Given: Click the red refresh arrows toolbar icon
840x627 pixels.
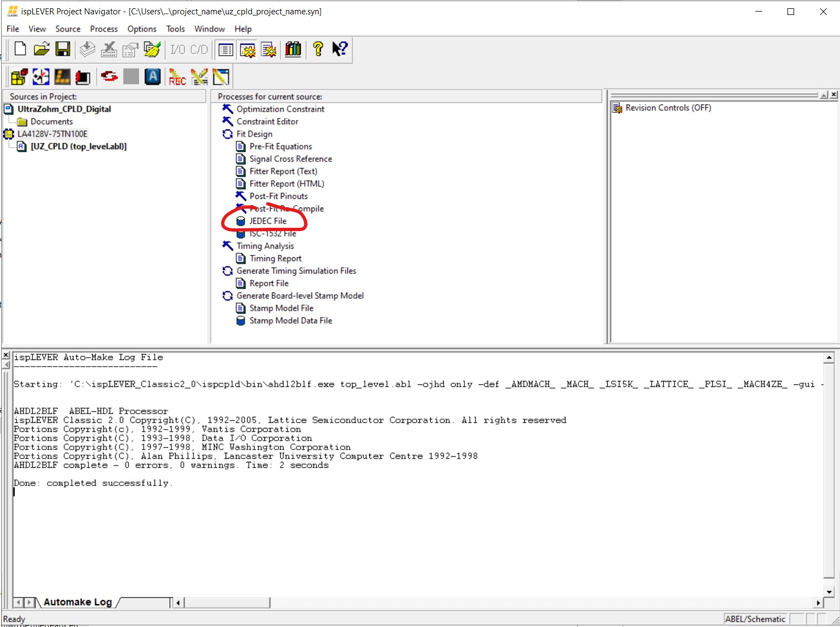Looking at the screenshot, I should pos(109,77).
